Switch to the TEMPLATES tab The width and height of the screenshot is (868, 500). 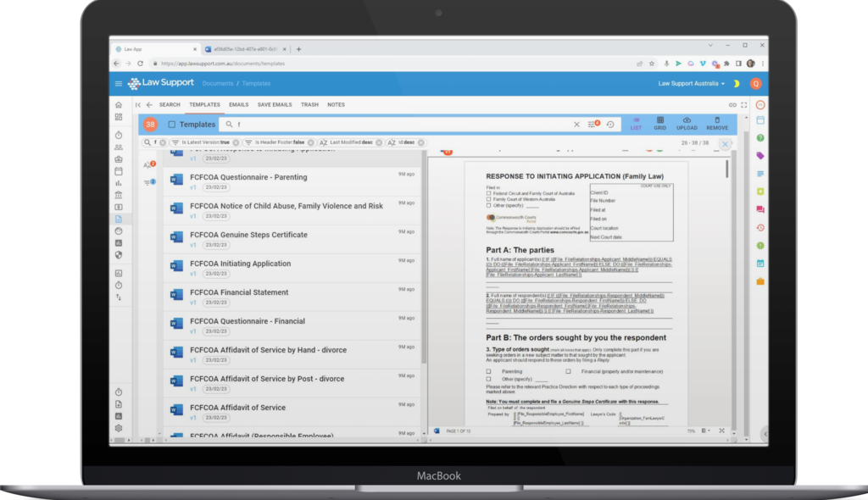click(204, 104)
